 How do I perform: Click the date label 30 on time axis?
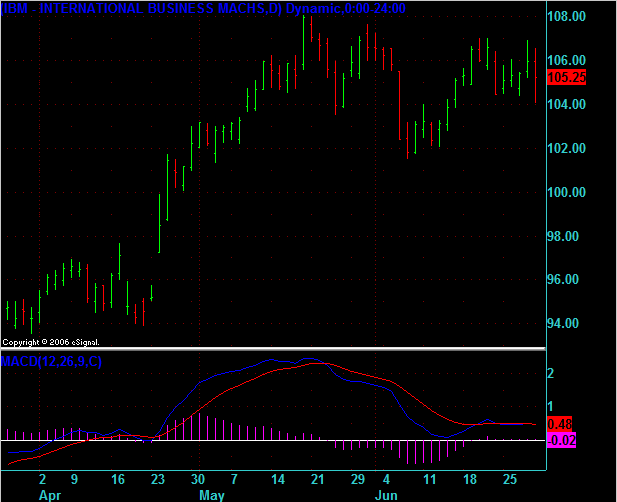(x=198, y=479)
